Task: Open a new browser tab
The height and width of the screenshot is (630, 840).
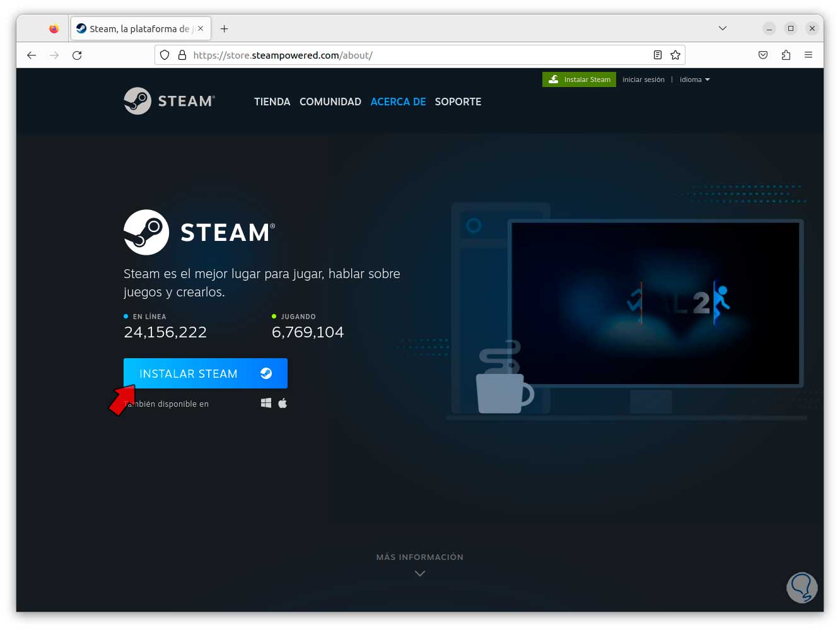Action: (x=224, y=28)
